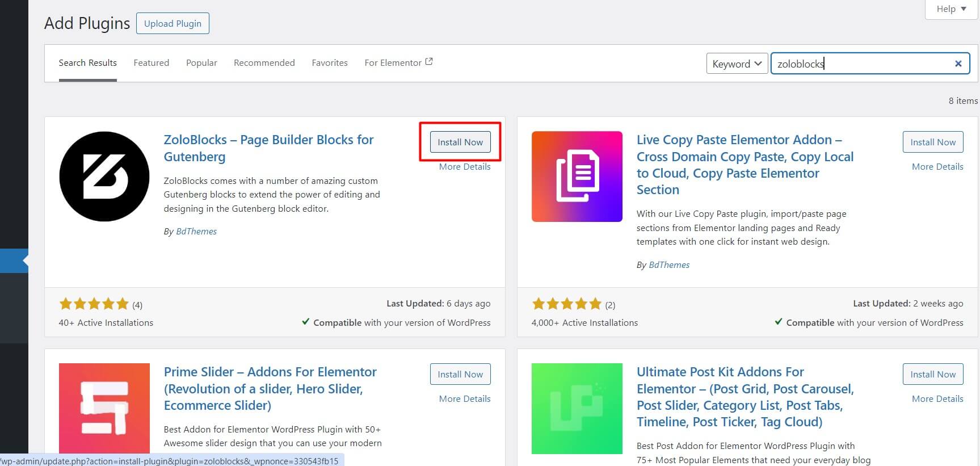Open the Live Copy Paste plugin icon
980x466 pixels.
577,177
